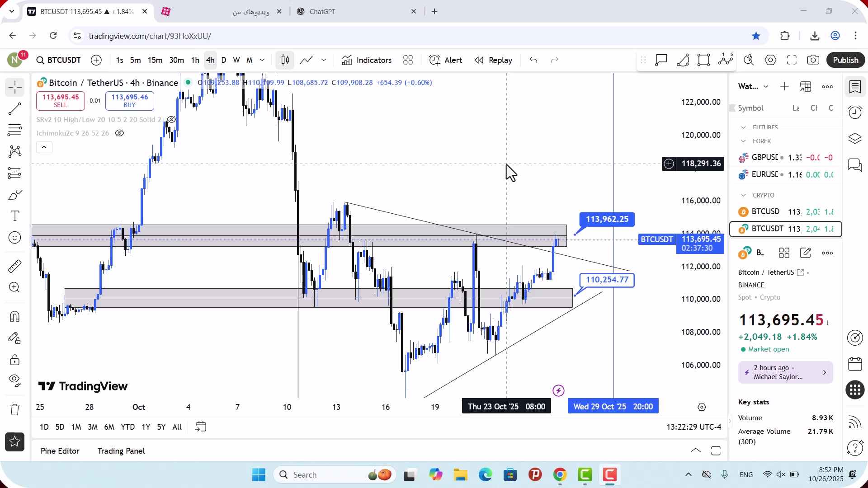
Task: Click the BUY 113,695.46 button
Action: (130, 101)
